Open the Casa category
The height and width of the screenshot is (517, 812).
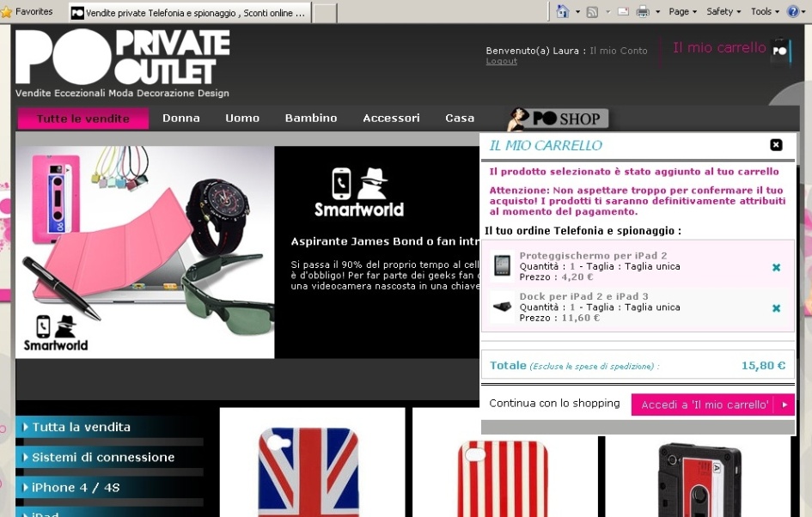tap(460, 118)
